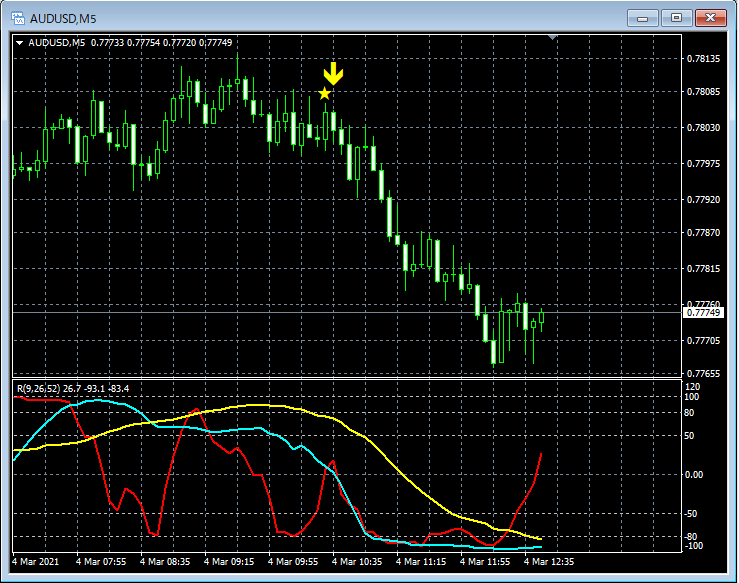Click the 4 Mar 08:35 time label
Screen dimensions: 739x583
(x=165, y=563)
